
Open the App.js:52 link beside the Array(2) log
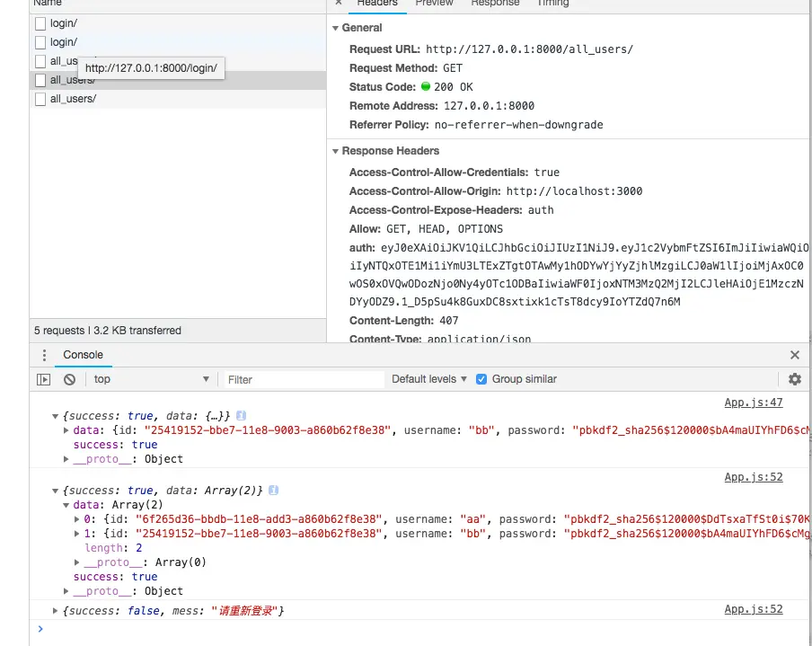754,477
